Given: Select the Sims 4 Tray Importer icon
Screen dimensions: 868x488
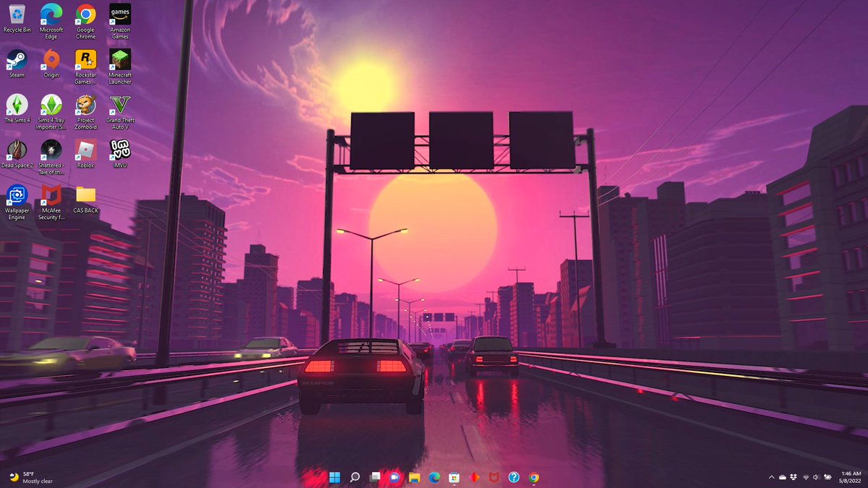Looking at the screenshot, I should tap(51, 112).
